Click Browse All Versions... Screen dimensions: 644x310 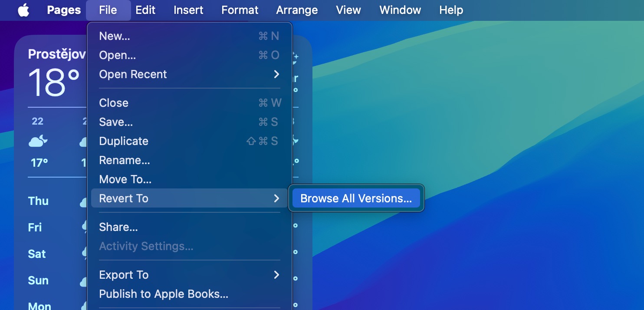[x=356, y=198]
